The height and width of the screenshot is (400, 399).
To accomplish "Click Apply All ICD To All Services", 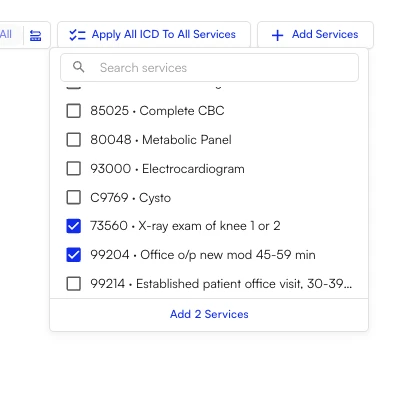I will click(x=154, y=35).
